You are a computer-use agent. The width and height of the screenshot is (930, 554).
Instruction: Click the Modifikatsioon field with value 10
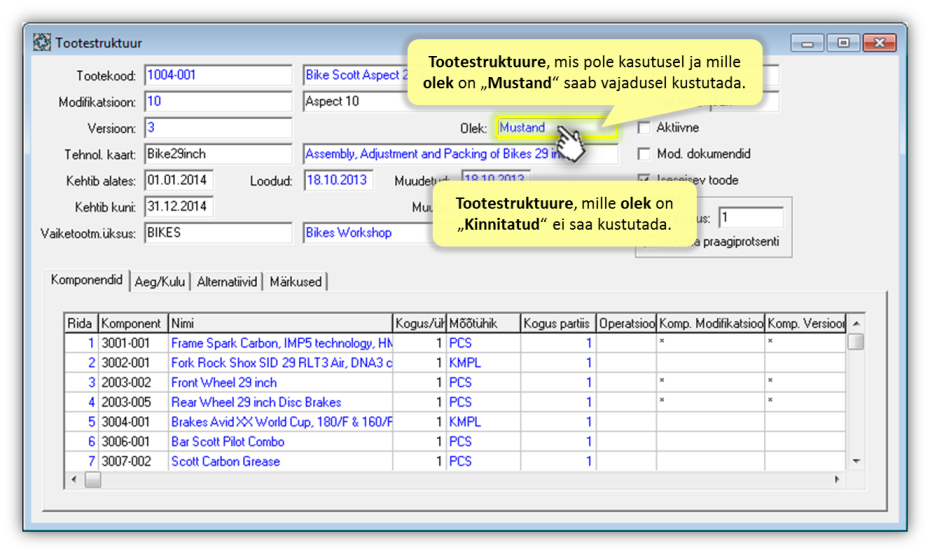[x=218, y=101]
